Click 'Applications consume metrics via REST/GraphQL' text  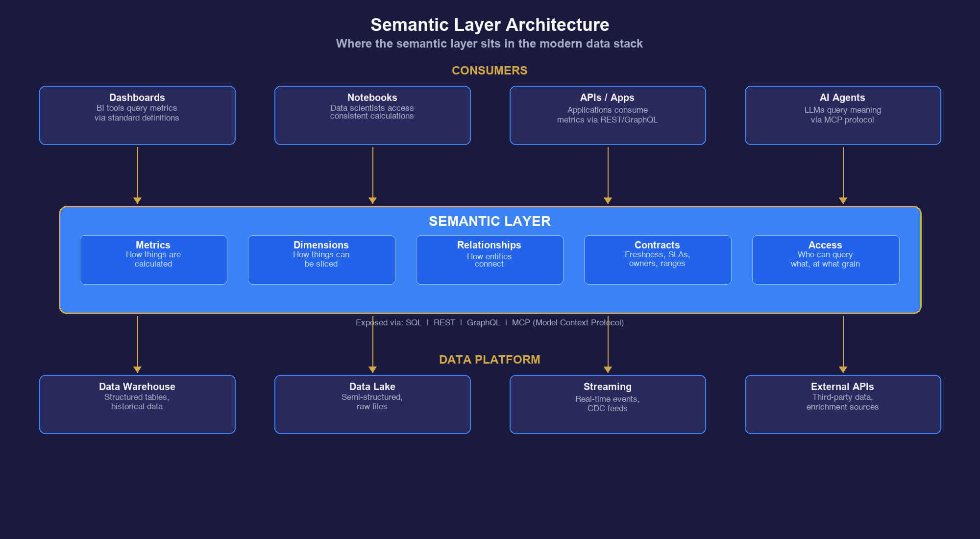[607, 115]
